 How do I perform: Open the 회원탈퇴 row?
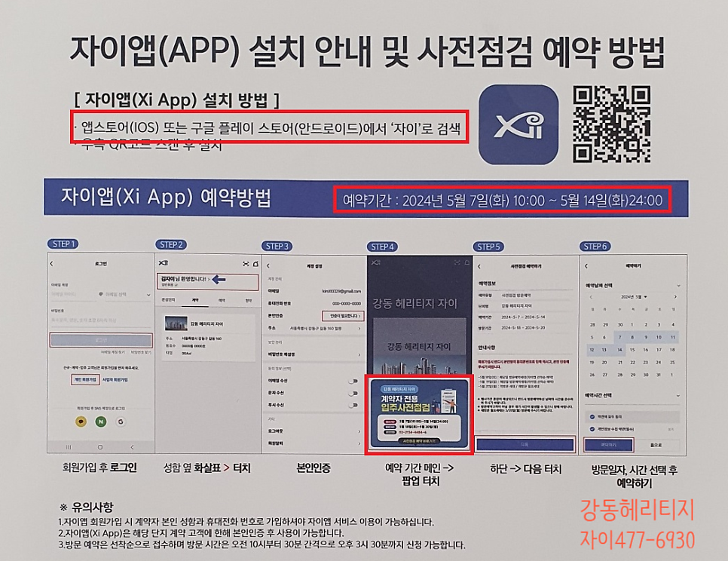click(314, 443)
